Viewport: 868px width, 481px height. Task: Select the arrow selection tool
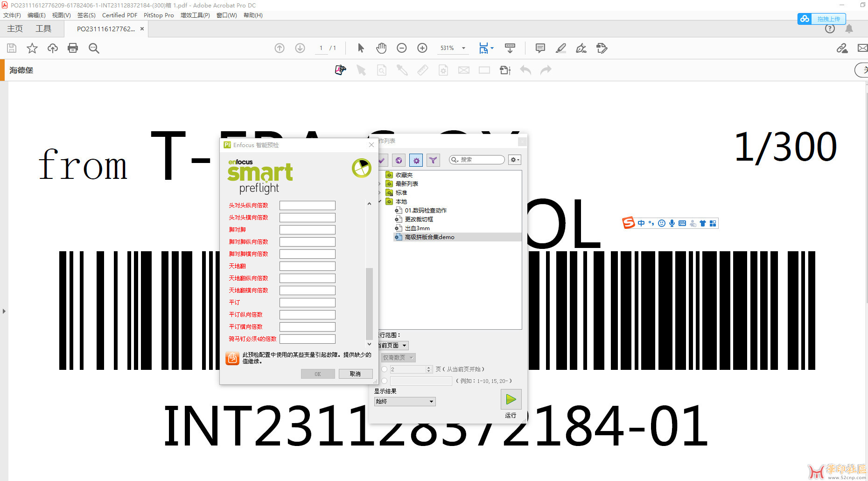[361, 48]
